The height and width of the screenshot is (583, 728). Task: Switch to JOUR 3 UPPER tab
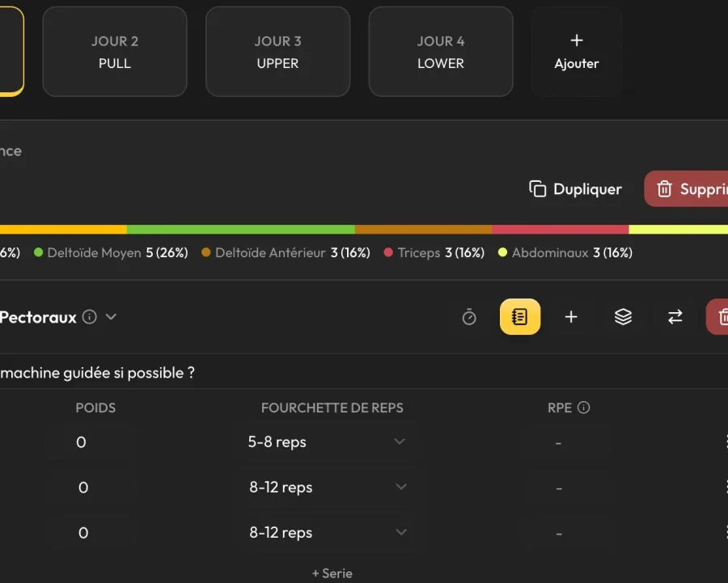point(277,52)
